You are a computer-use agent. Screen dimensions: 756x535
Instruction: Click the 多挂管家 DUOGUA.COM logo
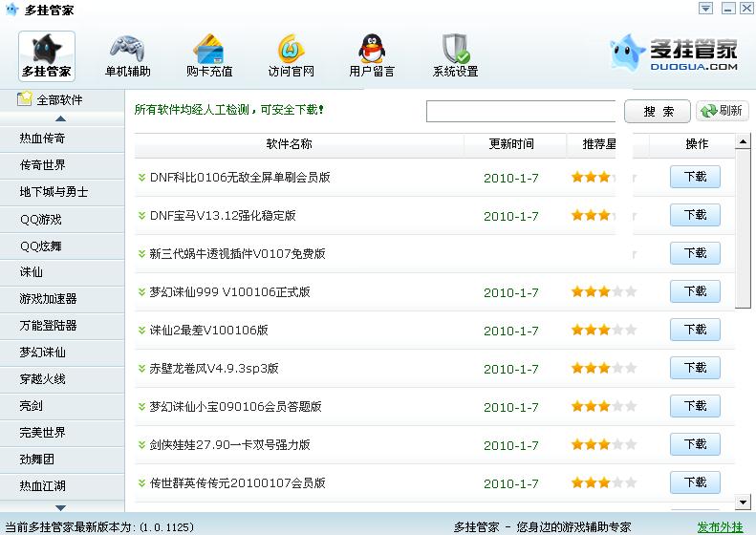pos(674,53)
